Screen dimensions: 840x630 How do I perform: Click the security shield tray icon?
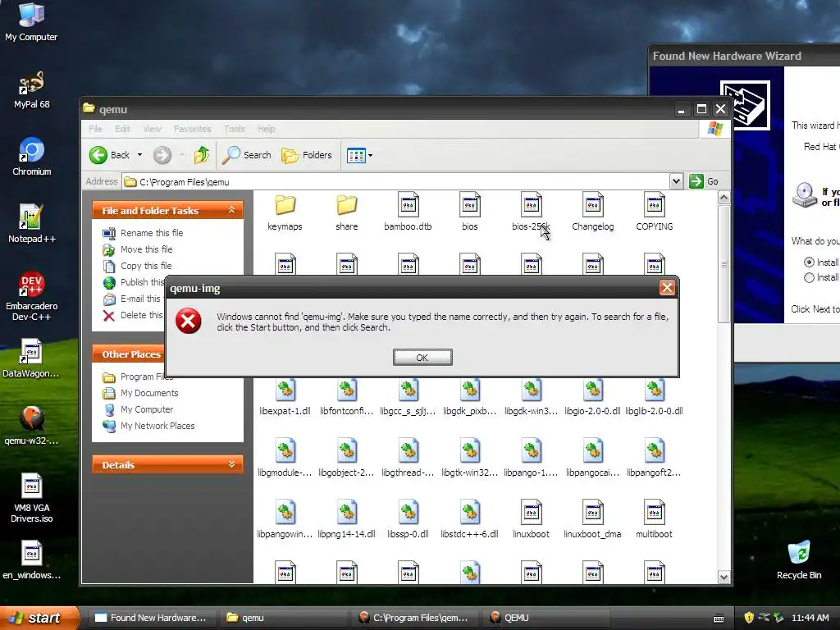749,618
